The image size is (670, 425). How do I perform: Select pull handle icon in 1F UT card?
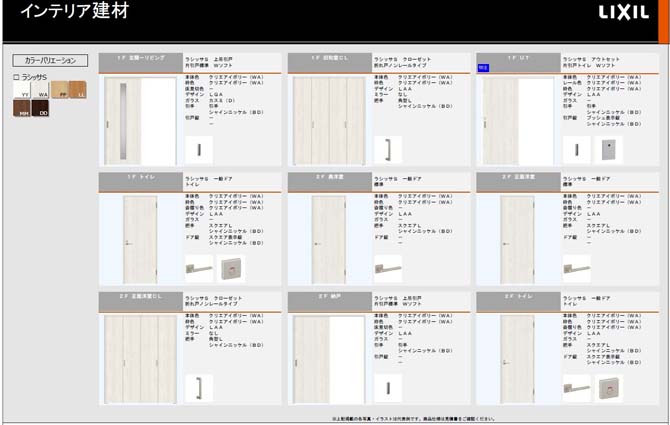(x=577, y=150)
